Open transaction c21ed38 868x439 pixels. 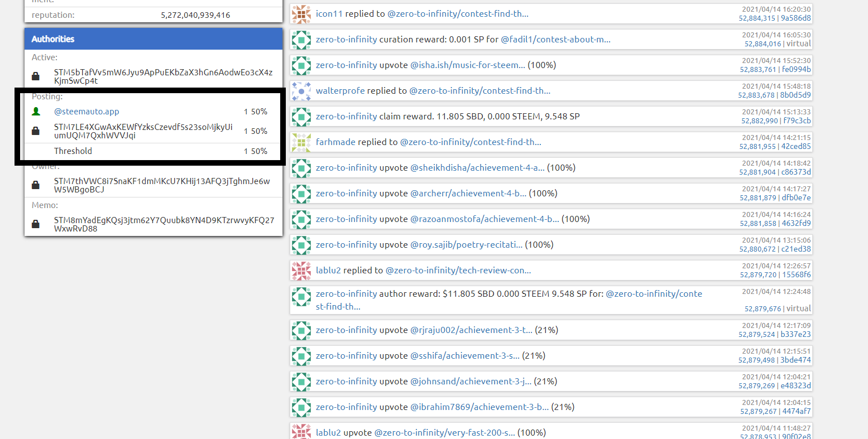pos(797,249)
